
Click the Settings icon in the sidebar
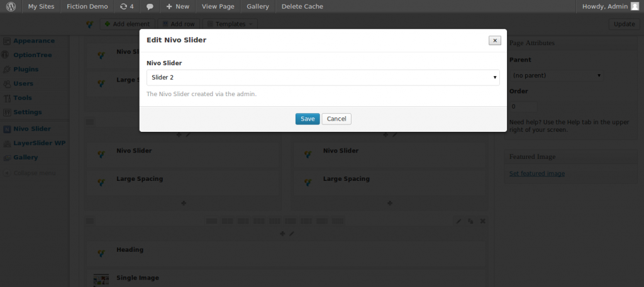point(6,112)
